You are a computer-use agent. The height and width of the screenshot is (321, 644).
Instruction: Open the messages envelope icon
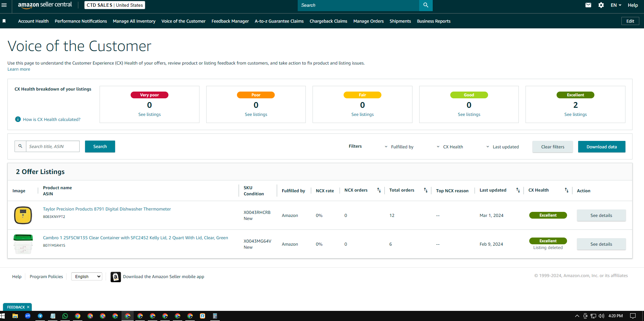588,5
